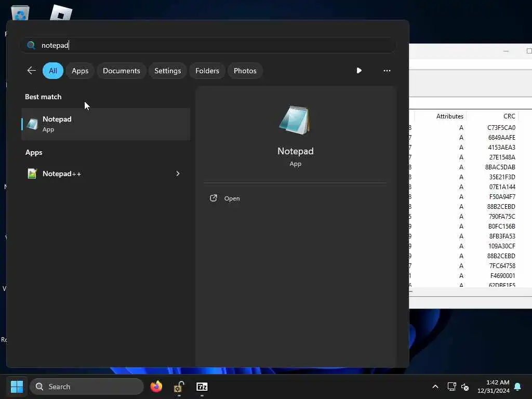Go back with the left arrow in search
The height and width of the screenshot is (399, 532).
click(x=31, y=71)
